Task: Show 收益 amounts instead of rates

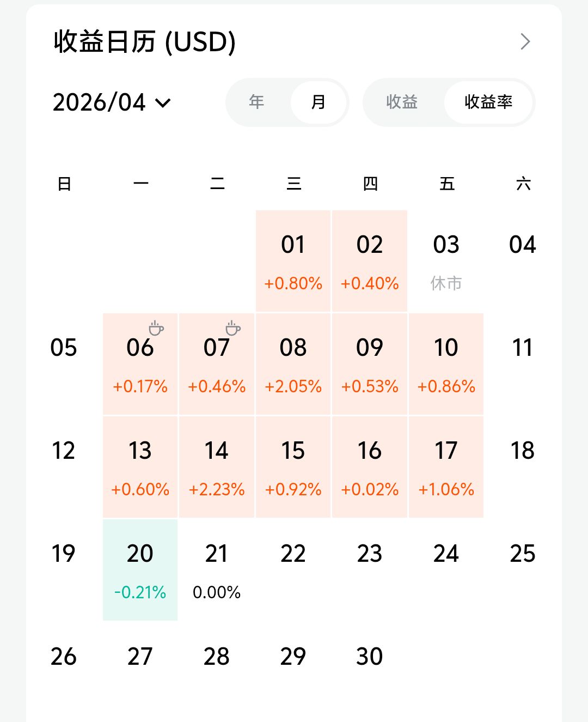Action: pyautogui.click(x=402, y=102)
